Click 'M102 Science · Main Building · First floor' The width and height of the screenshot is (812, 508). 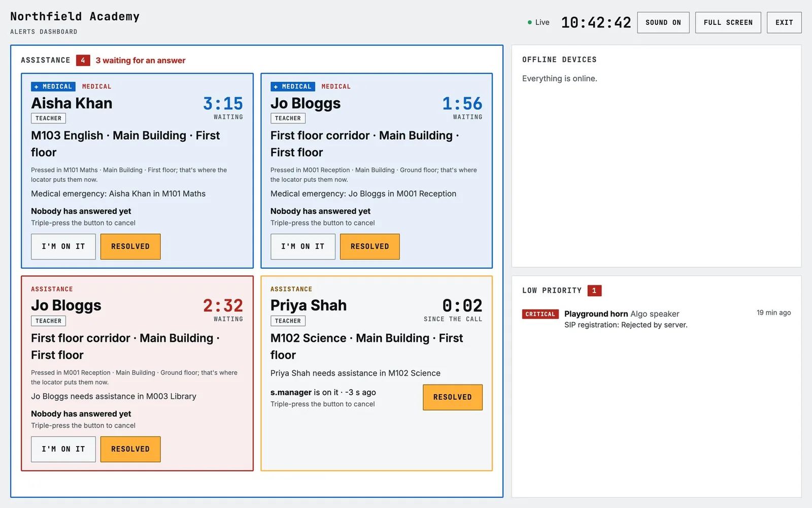tap(366, 346)
